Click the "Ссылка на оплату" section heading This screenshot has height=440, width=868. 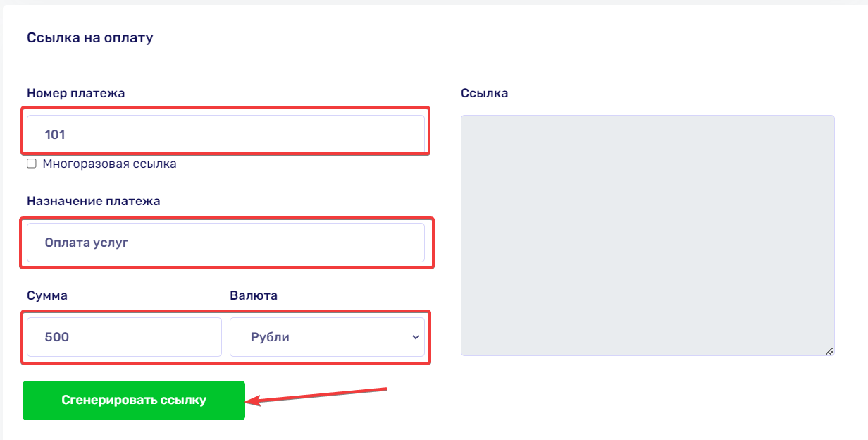click(89, 37)
